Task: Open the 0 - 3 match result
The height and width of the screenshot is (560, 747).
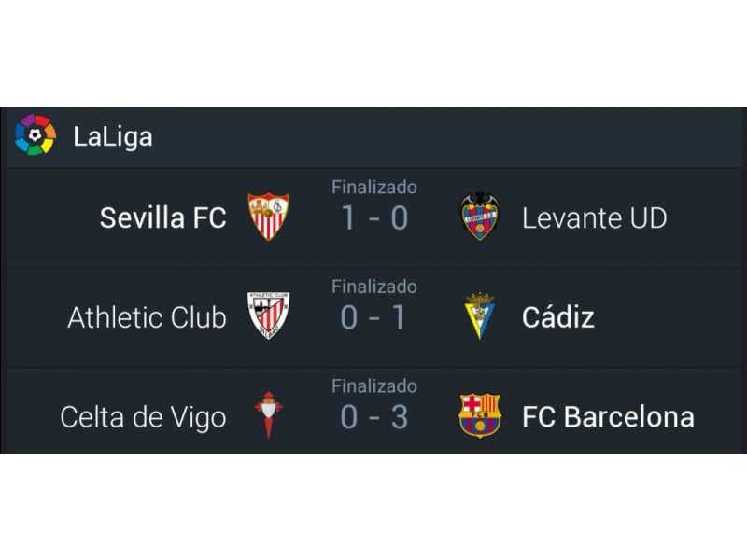Action: (x=374, y=417)
